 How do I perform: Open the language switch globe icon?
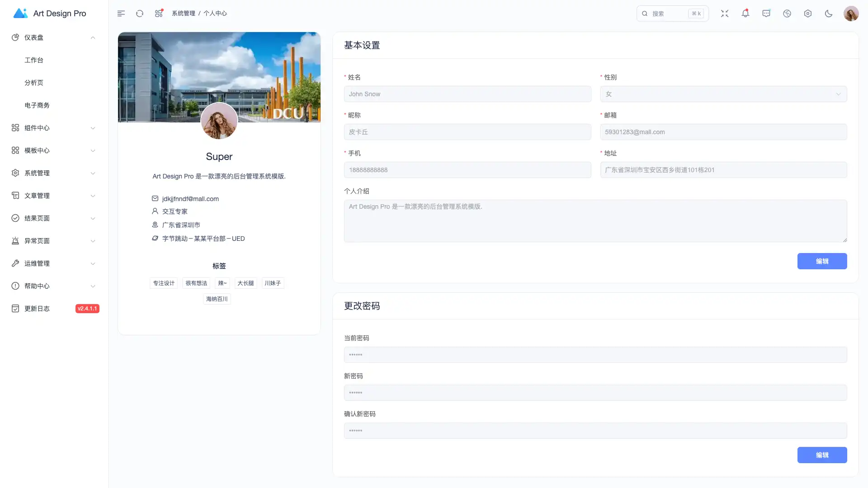(787, 14)
